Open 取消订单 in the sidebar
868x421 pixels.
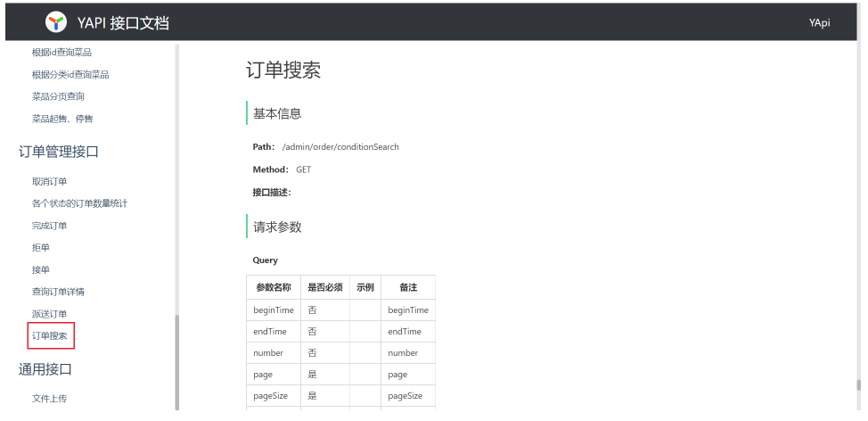[49, 182]
